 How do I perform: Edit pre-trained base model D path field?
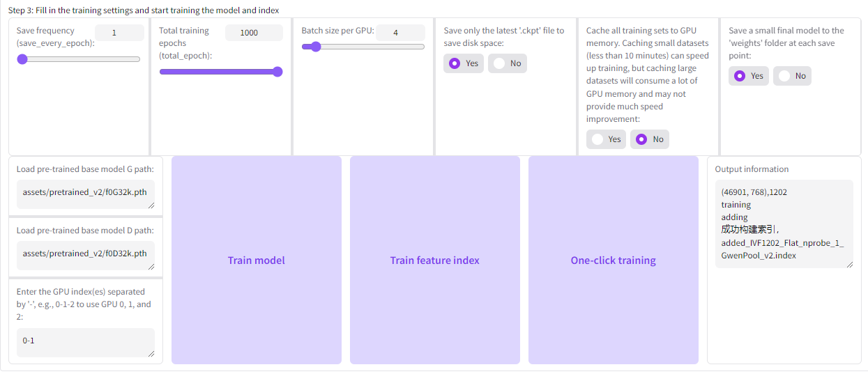86,256
